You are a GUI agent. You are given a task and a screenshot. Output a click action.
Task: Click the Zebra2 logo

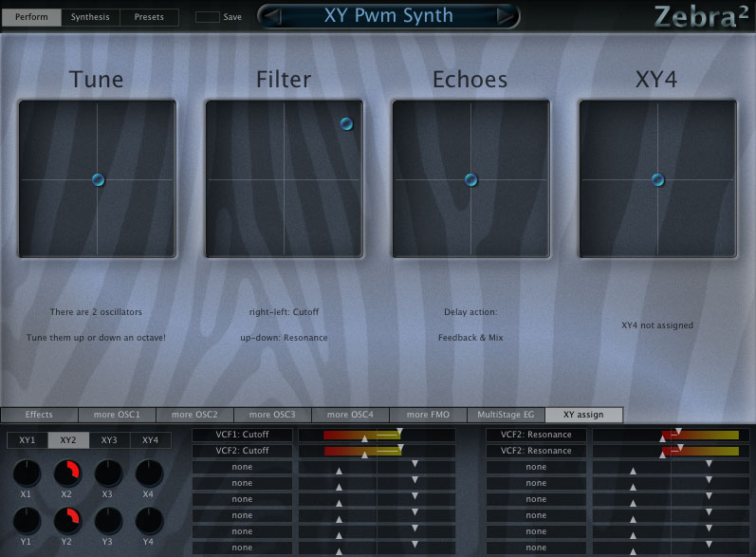coord(702,17)
